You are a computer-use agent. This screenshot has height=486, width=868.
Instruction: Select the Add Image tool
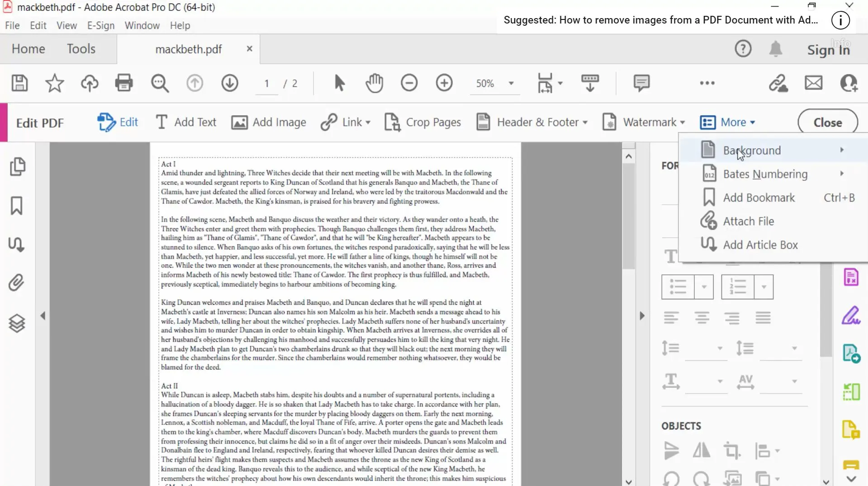pos(269,122)
